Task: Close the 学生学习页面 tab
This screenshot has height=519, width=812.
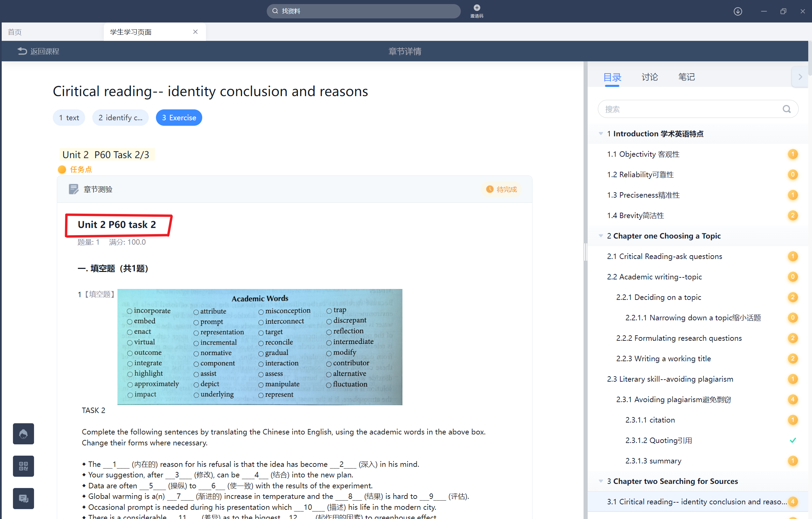Action: (195, 32)
